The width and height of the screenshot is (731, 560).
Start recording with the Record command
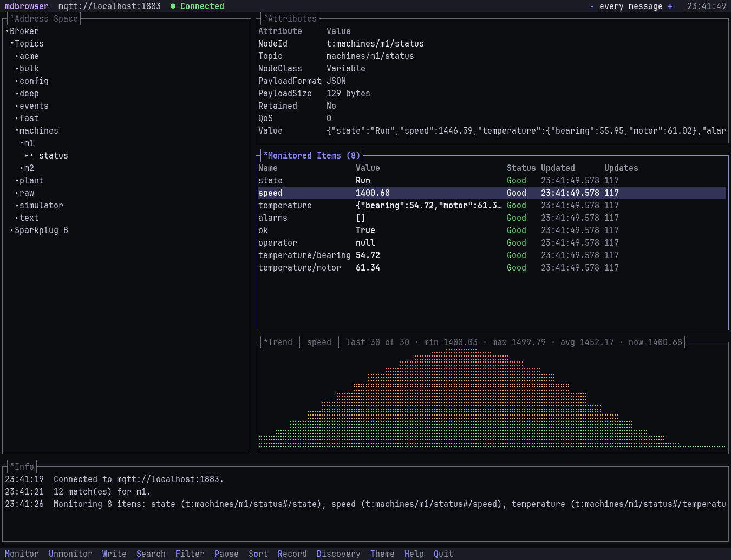point(292,554)
